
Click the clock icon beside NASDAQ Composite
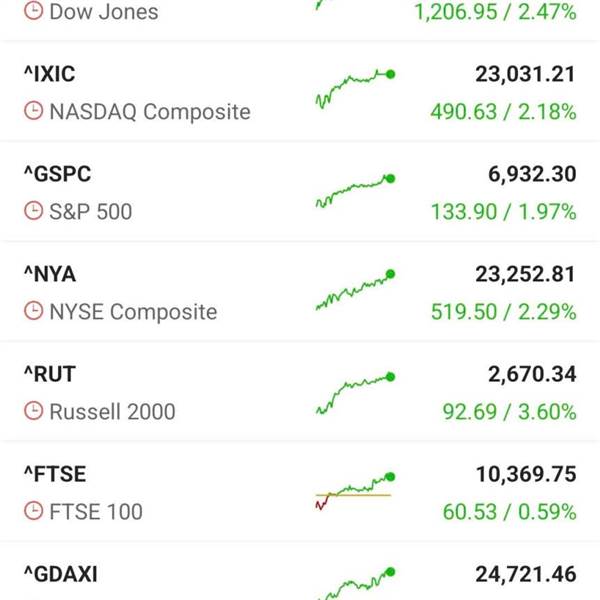(34, 112)
